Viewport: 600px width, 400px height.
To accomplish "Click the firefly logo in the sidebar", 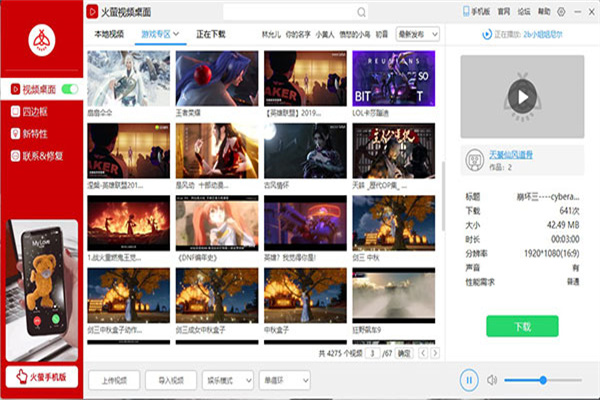I will (42, 40).
